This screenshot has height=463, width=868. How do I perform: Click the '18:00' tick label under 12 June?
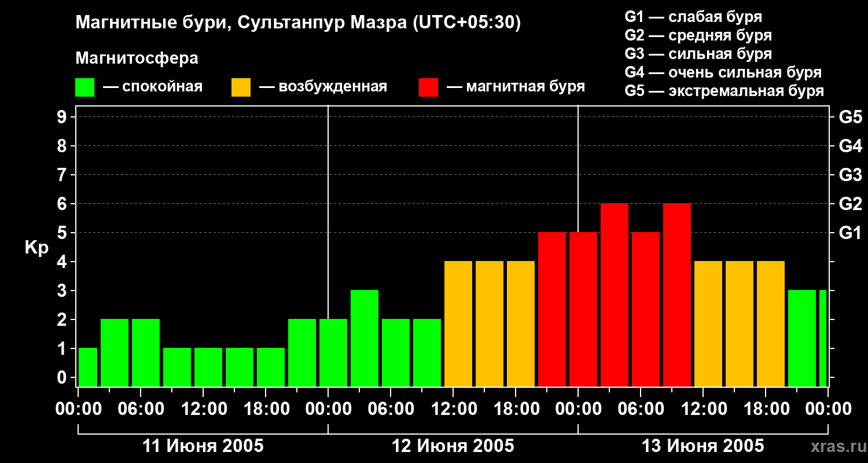(516, 409)
